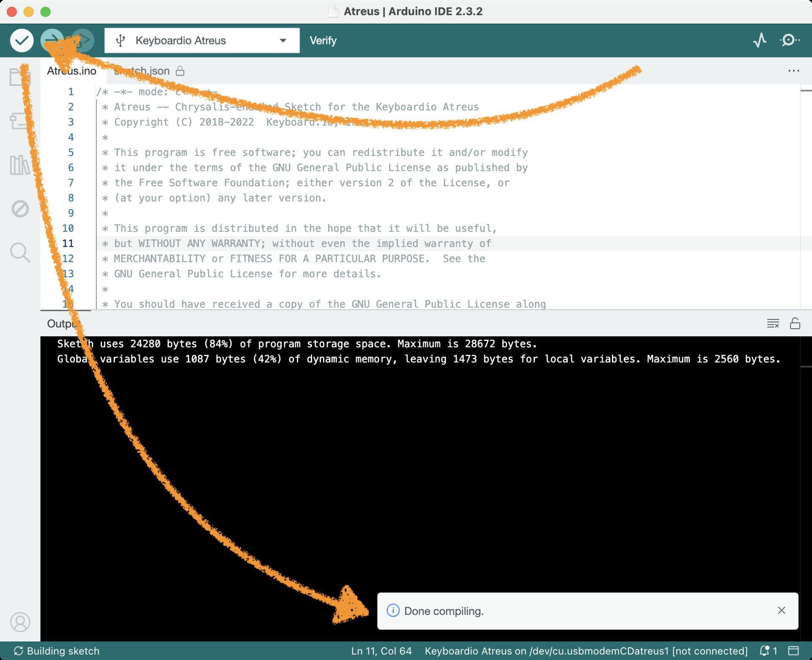The height and width of the screenshot is (660, 812).
Task: Open the account profile icon
Action: coord(20,622)
